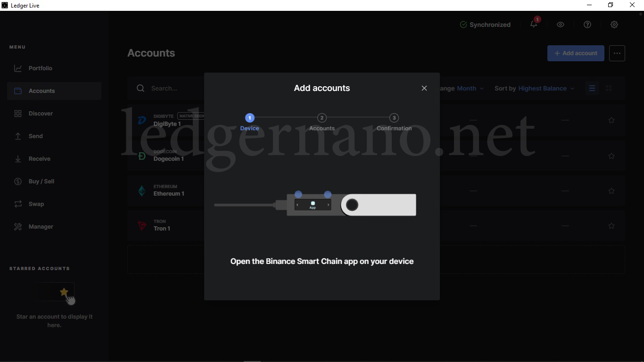Click the Synchronized status indicator

485,25
